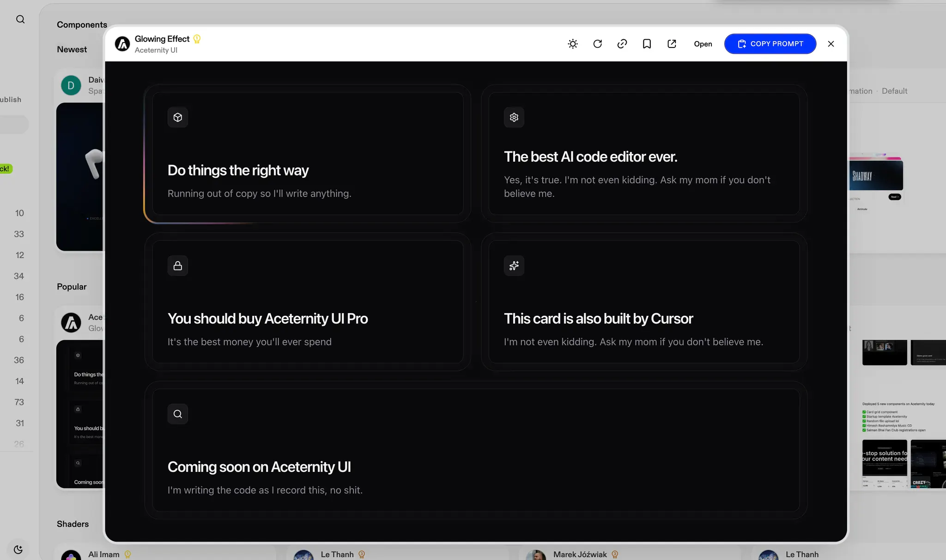This screenshot has width=946, height=560.
Task: Open search from the sidebar magnifier icon
Action: 20,19
